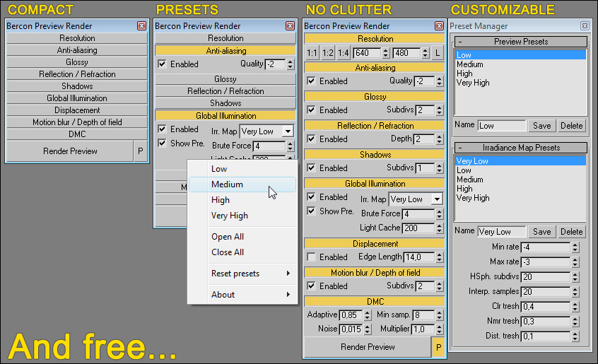
Task: Click the yellow P presets button
Action: click(x=438, y=347)
